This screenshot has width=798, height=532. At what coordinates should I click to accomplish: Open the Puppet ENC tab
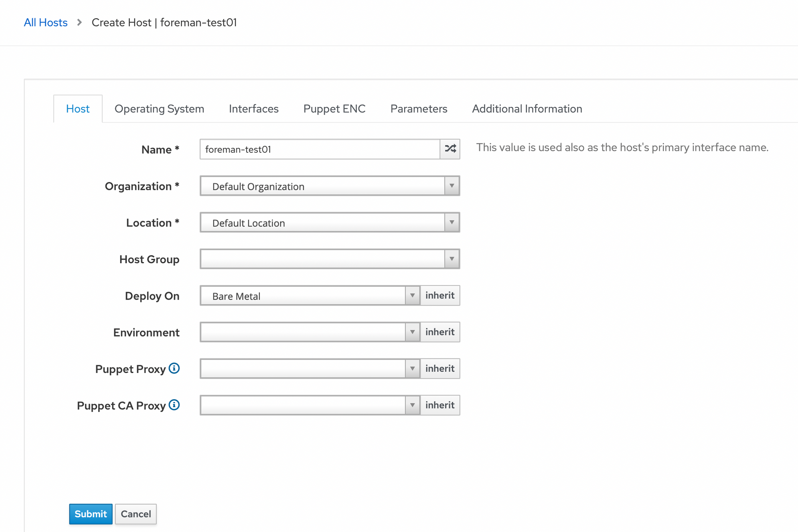(x=334, y=109)
